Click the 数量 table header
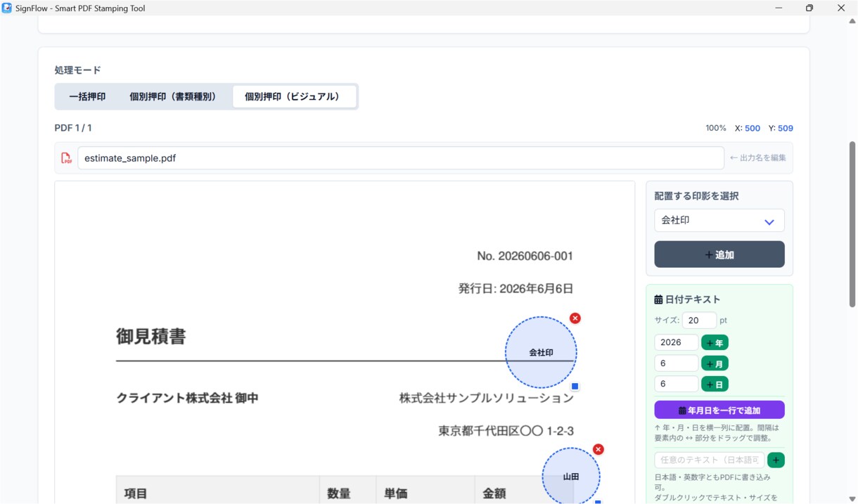The width and height of the screenshot is (858, 504). (338, 493)
